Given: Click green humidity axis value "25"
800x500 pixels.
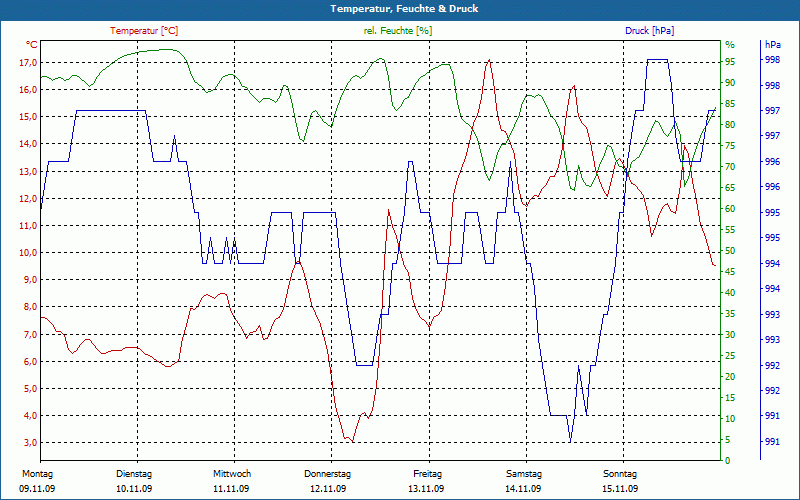Looking at the screenshot, I should tap(731, 356).
